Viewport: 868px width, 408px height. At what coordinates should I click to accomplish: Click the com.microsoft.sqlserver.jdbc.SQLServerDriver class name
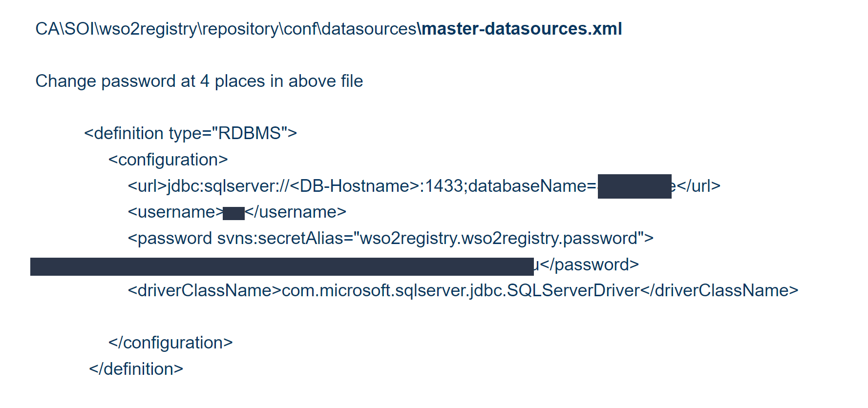click(x=461, y=290)
